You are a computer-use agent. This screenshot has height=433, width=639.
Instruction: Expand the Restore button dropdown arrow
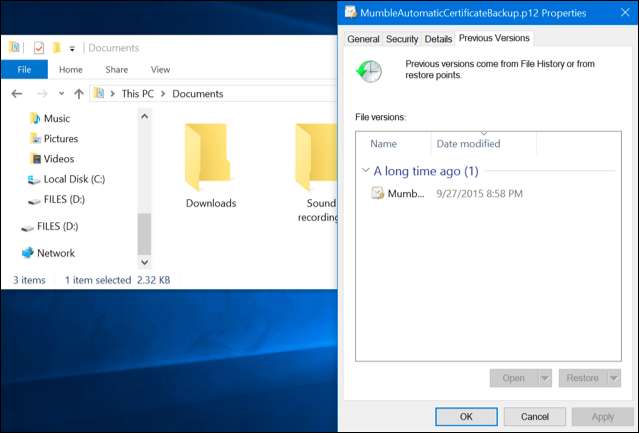pos(614,378)
